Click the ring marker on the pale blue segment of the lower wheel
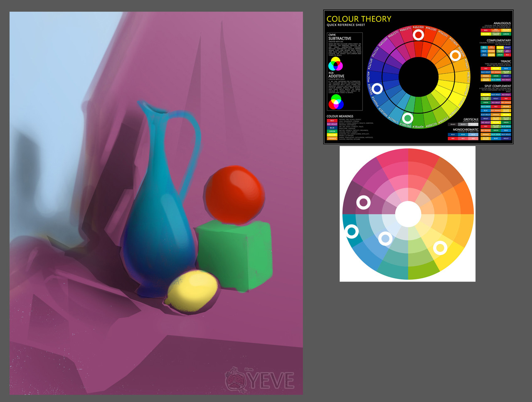 (385, 238)
